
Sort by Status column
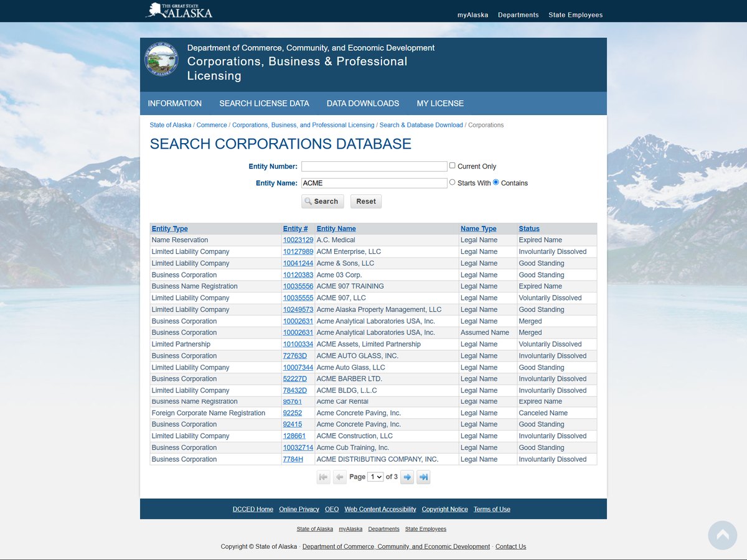pos(529,228)
